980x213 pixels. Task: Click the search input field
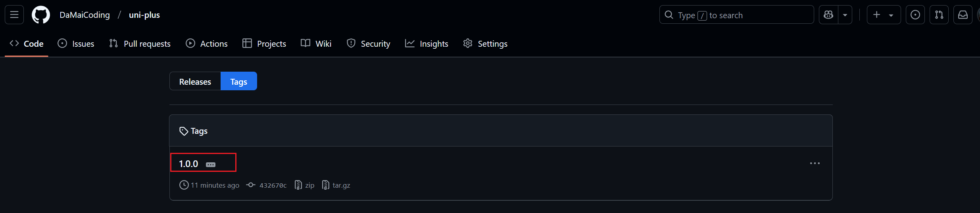(x=736, y=15)
